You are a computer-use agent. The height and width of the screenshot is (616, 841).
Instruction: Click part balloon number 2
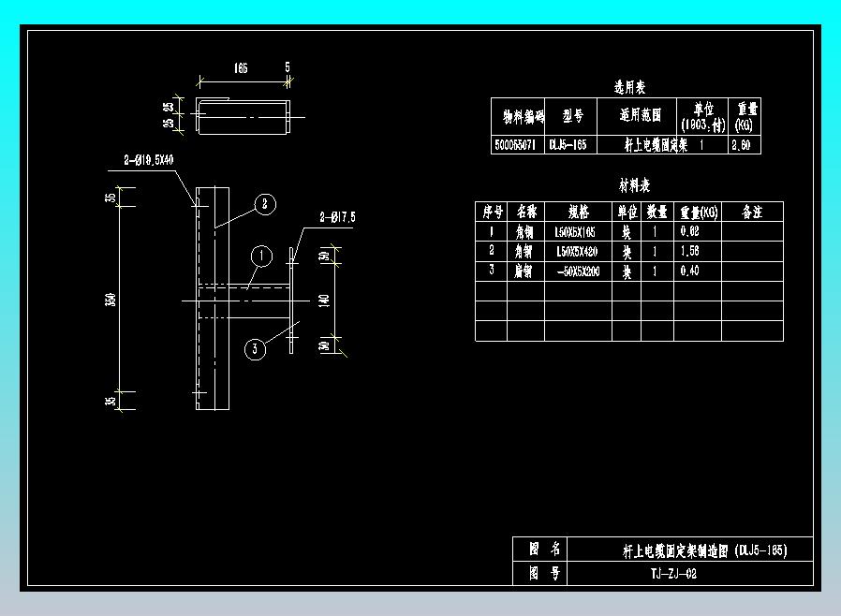tap(264, 204)
